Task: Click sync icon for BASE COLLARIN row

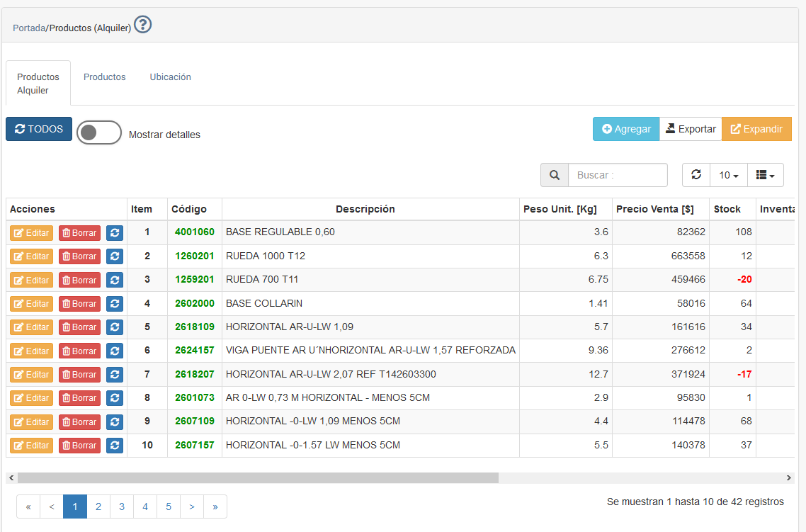Action: (115, 304)
